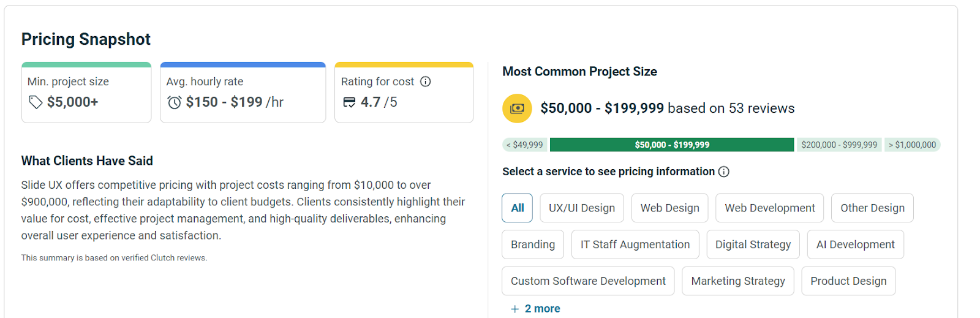Choose the AI Development service chip

pyautogui.click(x=856, y=244)
